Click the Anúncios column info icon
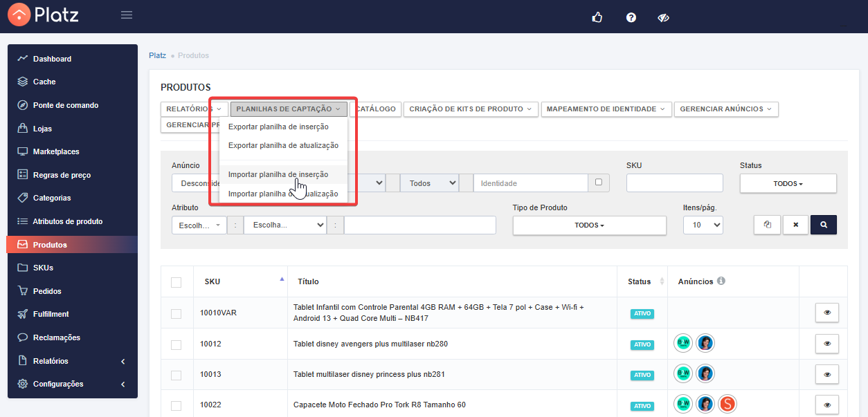Image resolution: width=868 pixels, height=417 pixels. (x=721, y=281)
